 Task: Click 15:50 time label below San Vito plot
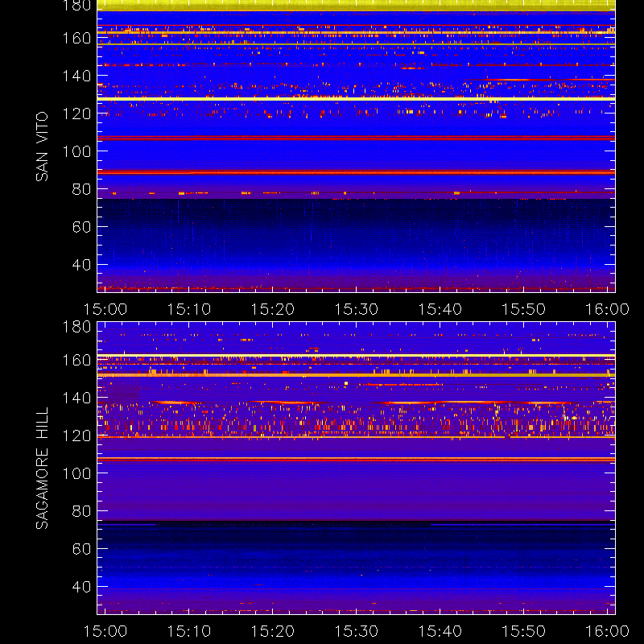tap(524, 309)
